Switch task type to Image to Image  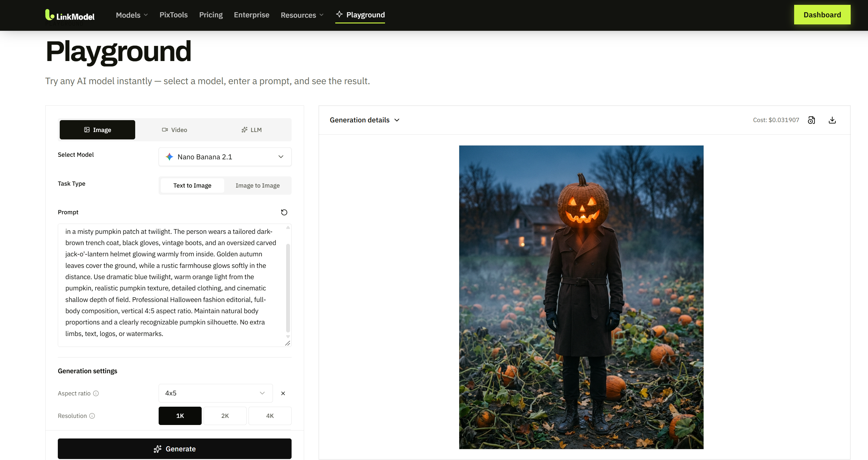point(258,186)
